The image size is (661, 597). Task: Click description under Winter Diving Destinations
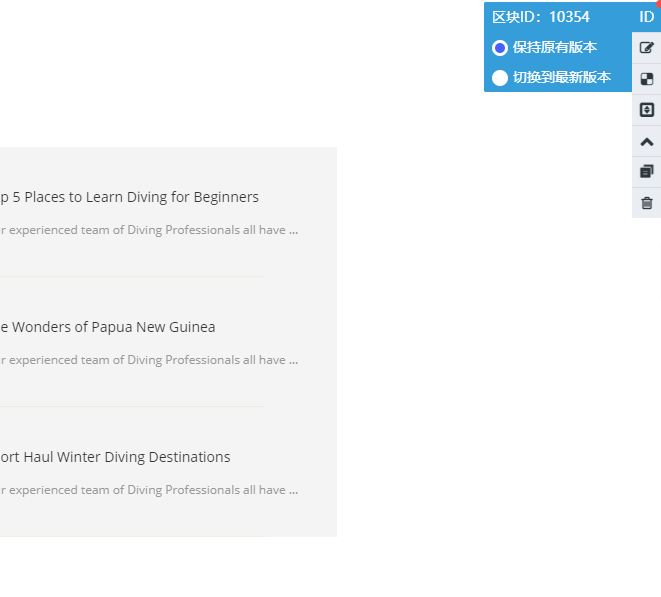click(149, 490)
